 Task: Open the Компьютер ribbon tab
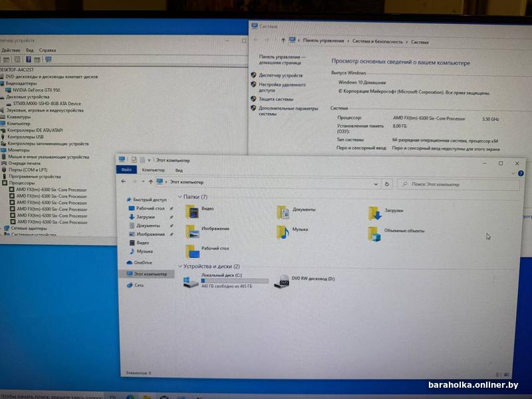tap(154, 170)
